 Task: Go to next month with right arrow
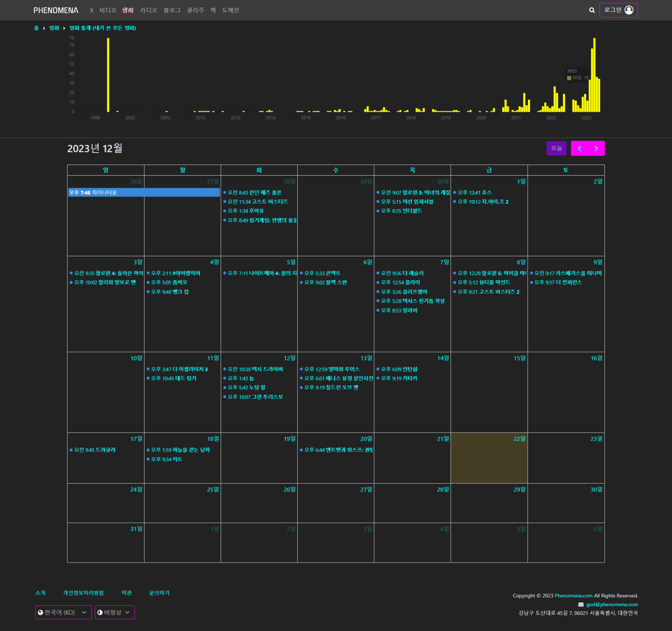(596, 148)
